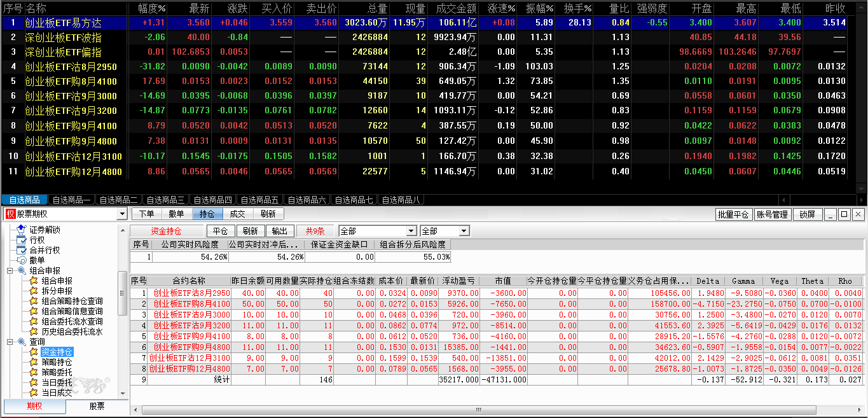Select quote row 深创业板ETF波指
Image resolution: width=868 pixels, height=418 pixels.
(x=425, y=37)
